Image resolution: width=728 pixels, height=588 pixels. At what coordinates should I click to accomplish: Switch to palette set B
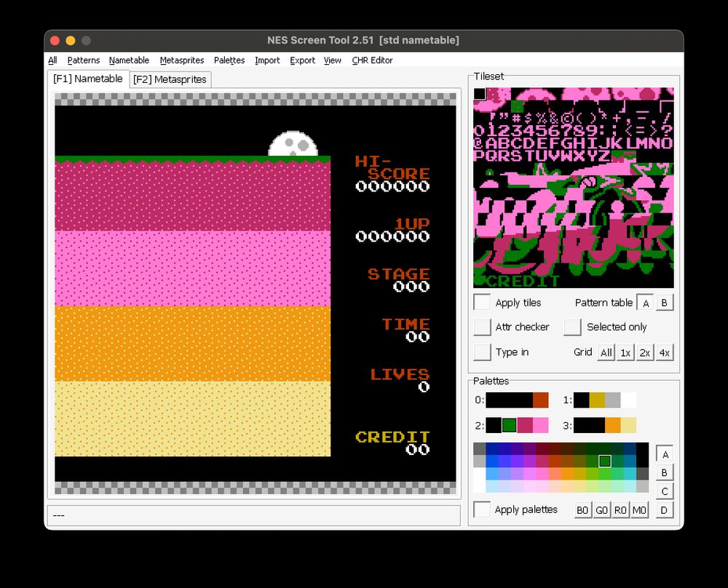point(665,472)
